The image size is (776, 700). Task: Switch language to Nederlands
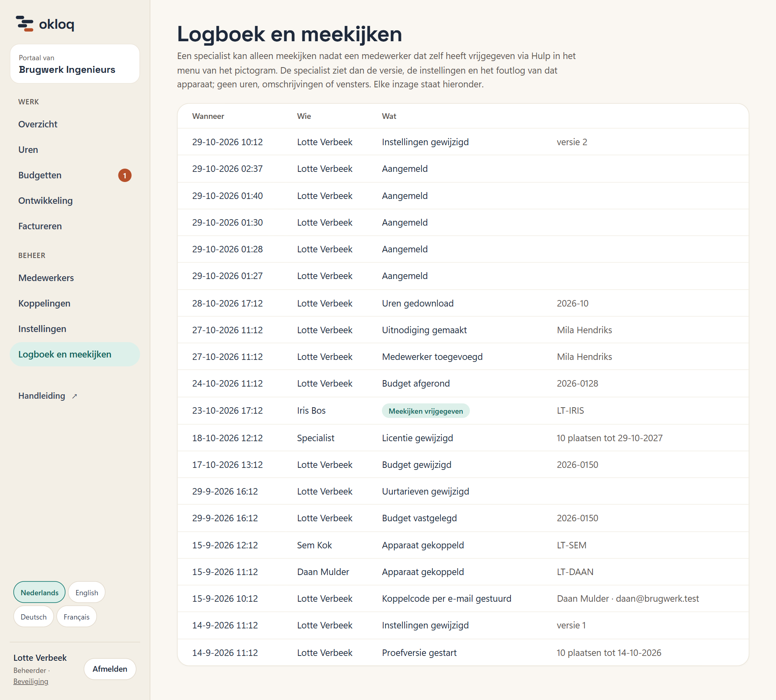coord(39,592)
